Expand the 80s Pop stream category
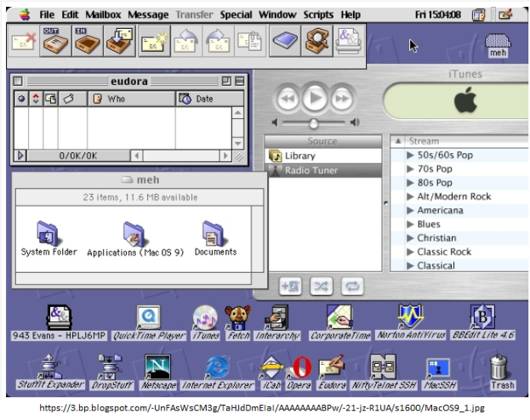Screen dimensions: 530x420 410,183
